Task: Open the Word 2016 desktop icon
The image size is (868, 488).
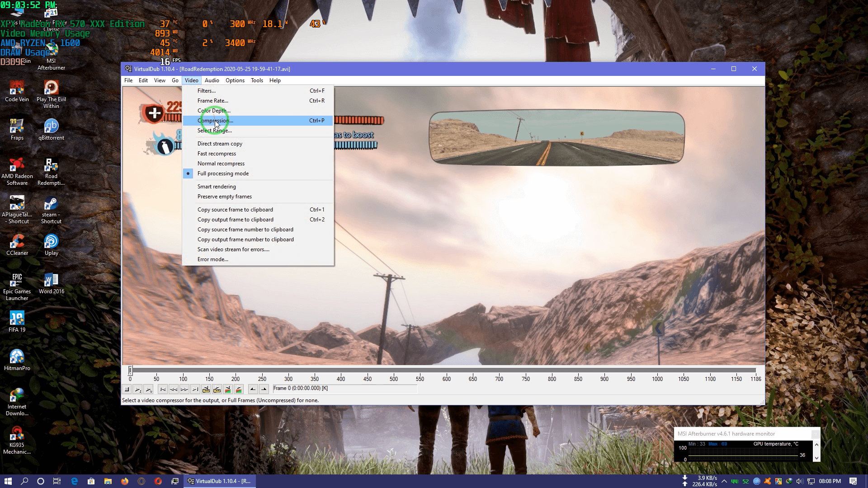Action: point(51,283)
